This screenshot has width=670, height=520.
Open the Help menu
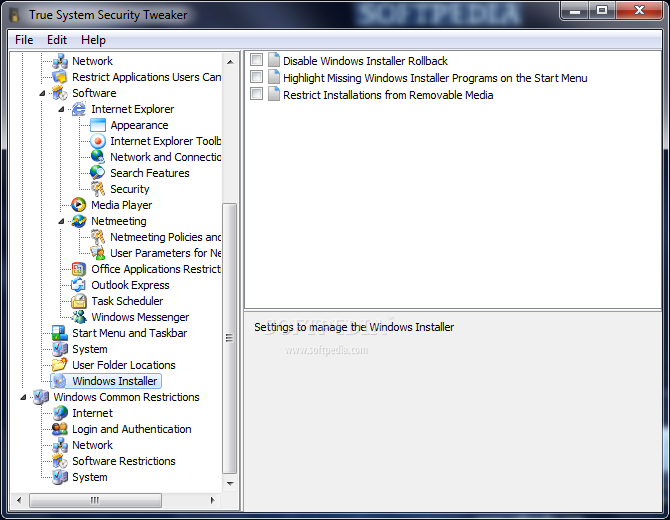pyautogui.click(x=93, y=40)
